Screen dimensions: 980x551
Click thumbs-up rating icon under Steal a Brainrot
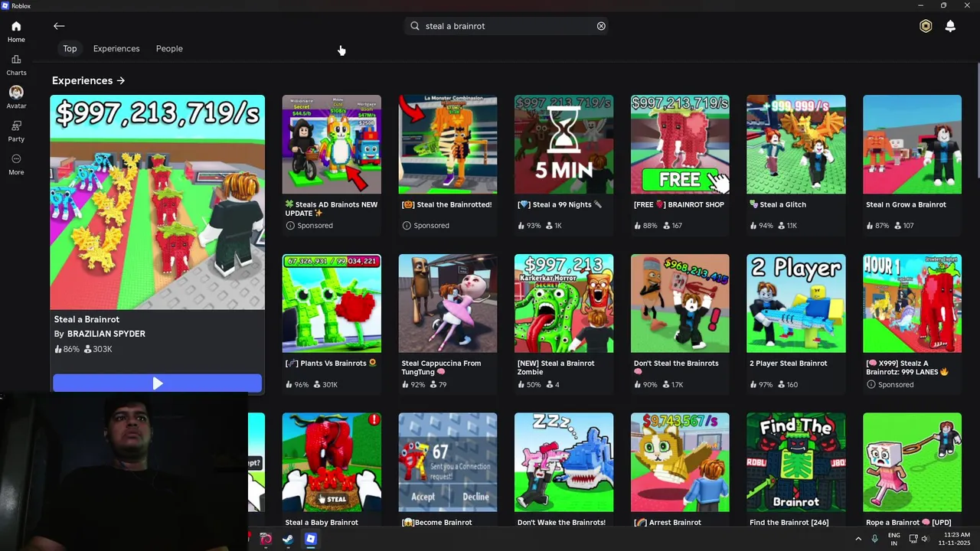58,349
